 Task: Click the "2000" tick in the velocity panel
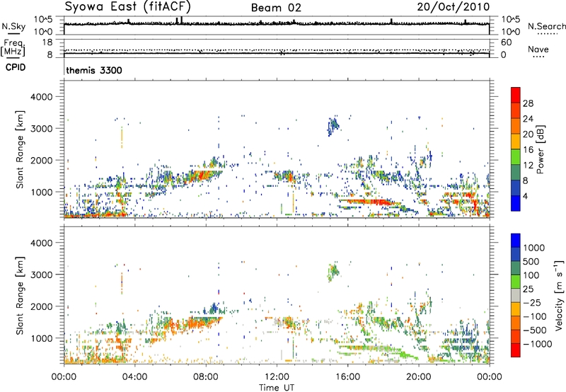(x=41, y=306)
